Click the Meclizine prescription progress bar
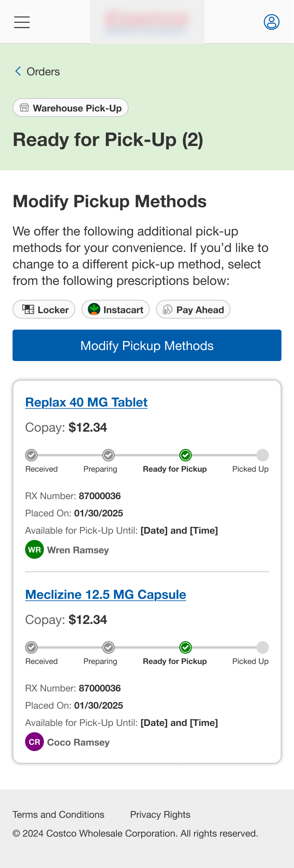294x868 pixels. 147,647
